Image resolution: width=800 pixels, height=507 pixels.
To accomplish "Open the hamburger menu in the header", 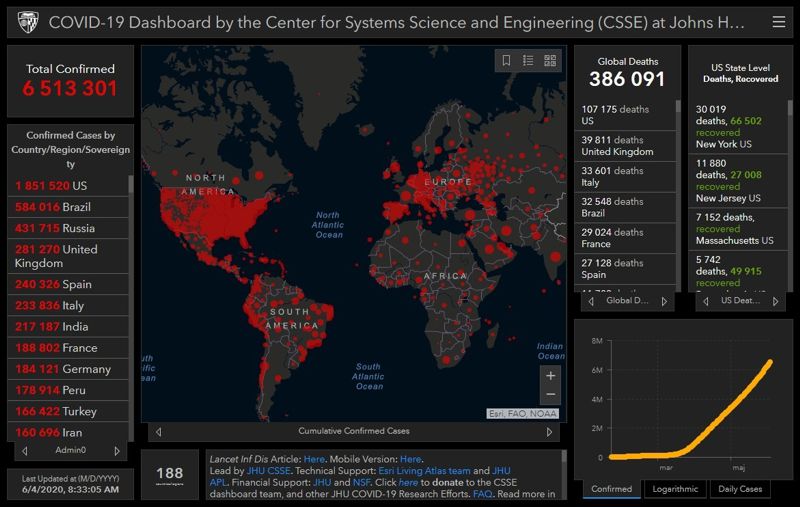I will point(779,22).
